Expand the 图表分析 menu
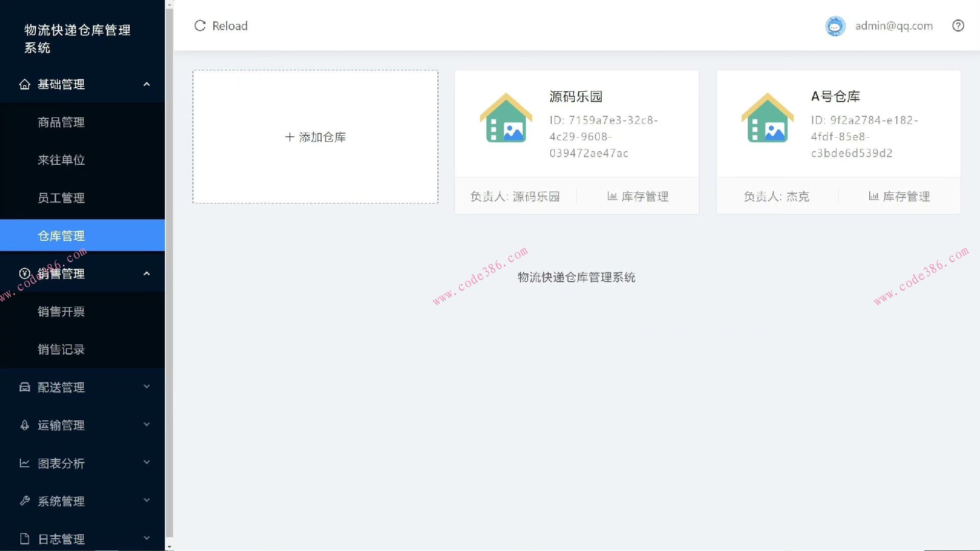Viewport: 980px width, 551px height. (147, 463)
